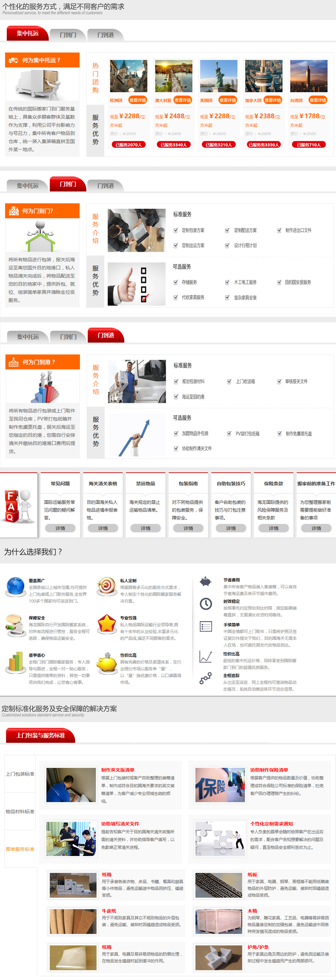Toggle the 定制包装方案 checkbox
The height and width of the screenshot is (980, 336).
tap(175, 230)
